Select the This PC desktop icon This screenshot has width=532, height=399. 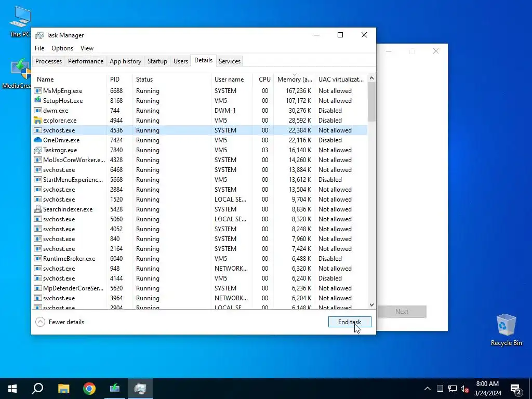[20, 22]
